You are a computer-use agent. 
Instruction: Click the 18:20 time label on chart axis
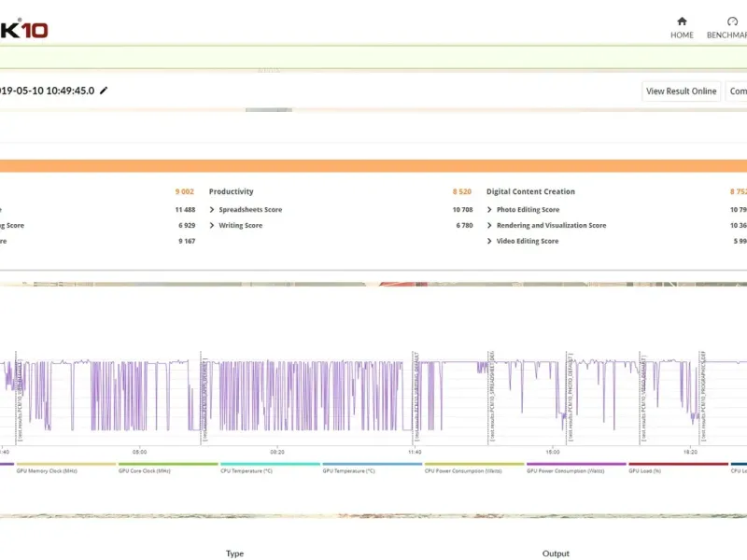pyautogui.click(x=690, y=452)
